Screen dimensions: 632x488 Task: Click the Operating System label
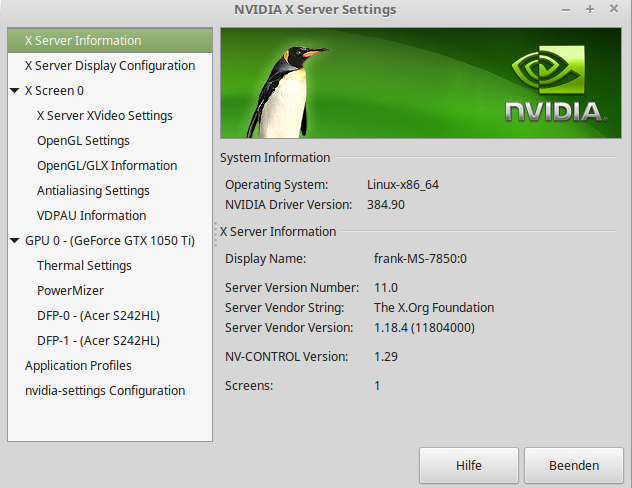tap(276, 185)
